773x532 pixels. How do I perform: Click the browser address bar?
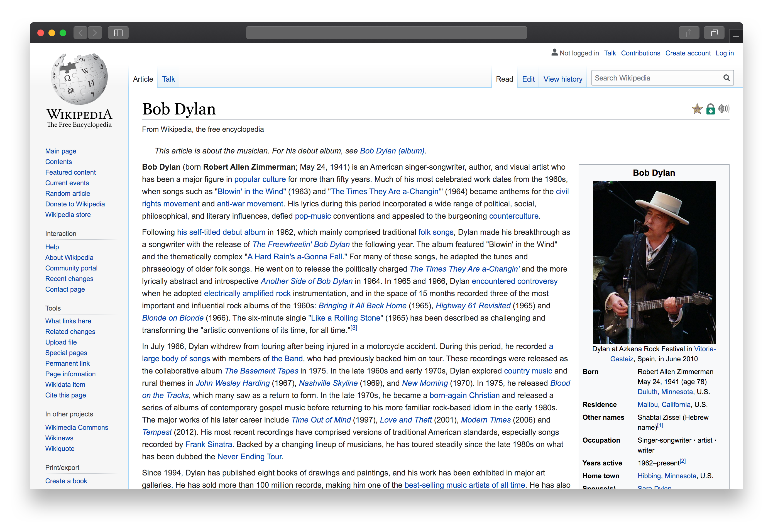386,33
